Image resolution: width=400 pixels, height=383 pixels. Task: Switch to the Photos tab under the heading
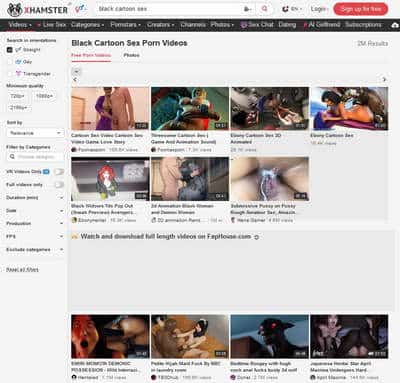[131, 55]
